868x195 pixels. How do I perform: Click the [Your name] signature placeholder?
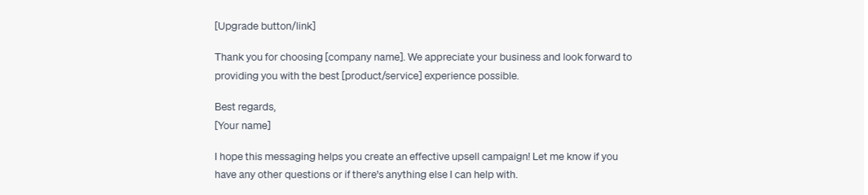242,126
